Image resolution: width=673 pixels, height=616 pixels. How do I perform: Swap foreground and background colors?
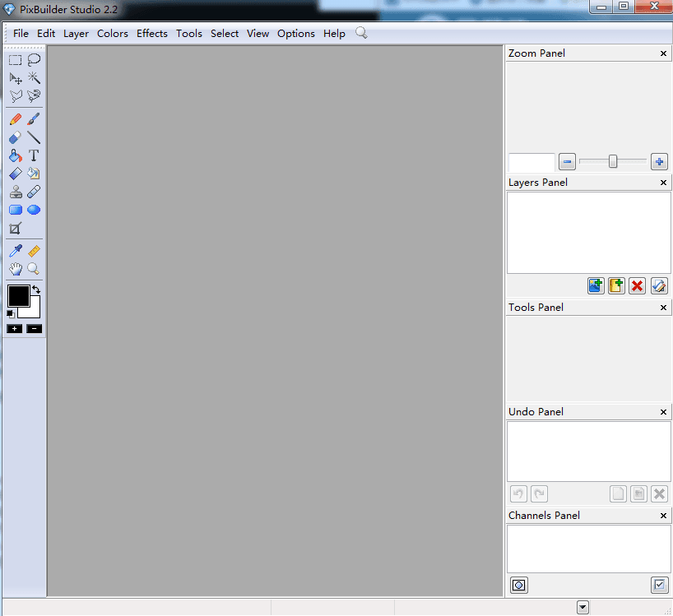pos(36,289)
